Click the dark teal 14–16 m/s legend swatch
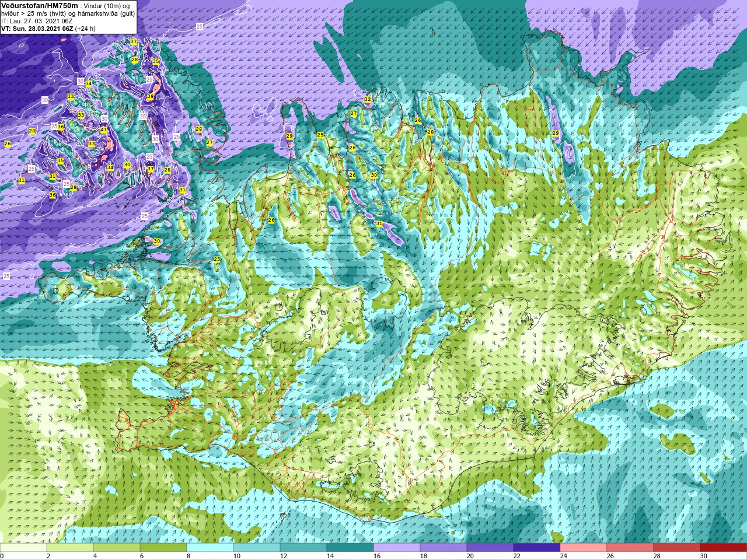Viewport: 747px width, 560px height. click(350, 548)
